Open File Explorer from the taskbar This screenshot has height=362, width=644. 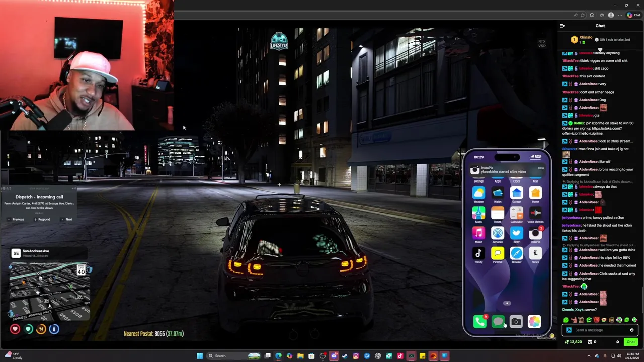(300, 356)
